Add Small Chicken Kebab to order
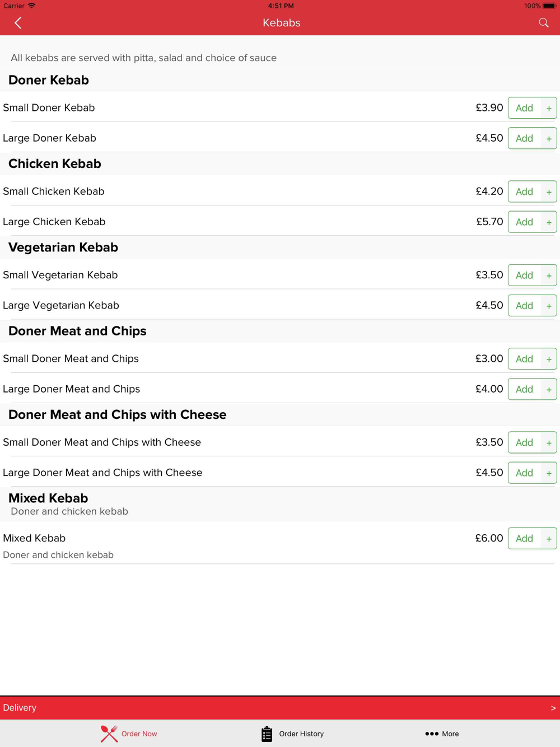The image size is (560, 747). coord(525,192)
